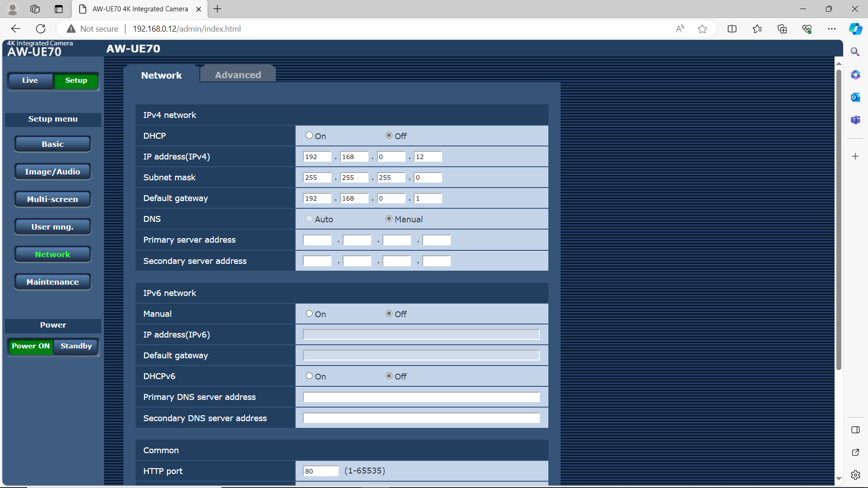The height and width of the screenshot is (488, 868).
Task: Open search in the sidebar
Action: point(855,52)
